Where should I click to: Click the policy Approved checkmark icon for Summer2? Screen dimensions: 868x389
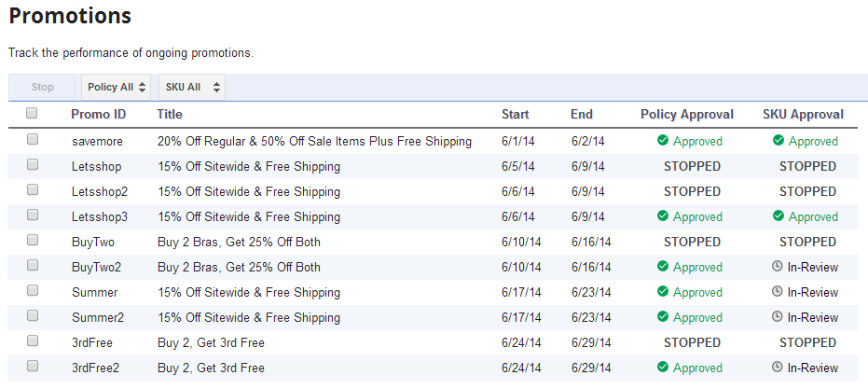coord(663,317)
